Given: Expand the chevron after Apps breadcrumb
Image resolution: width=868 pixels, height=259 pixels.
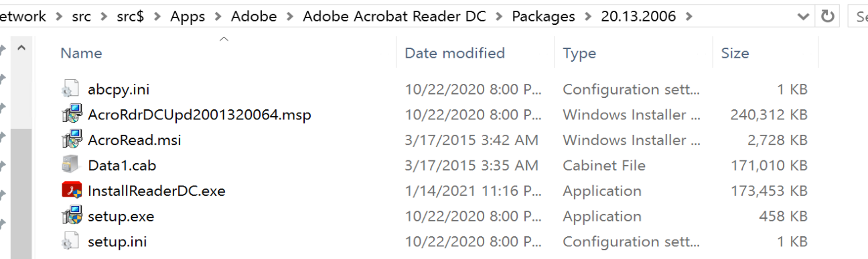Looking at the screenshot, I should coord(217,16).
